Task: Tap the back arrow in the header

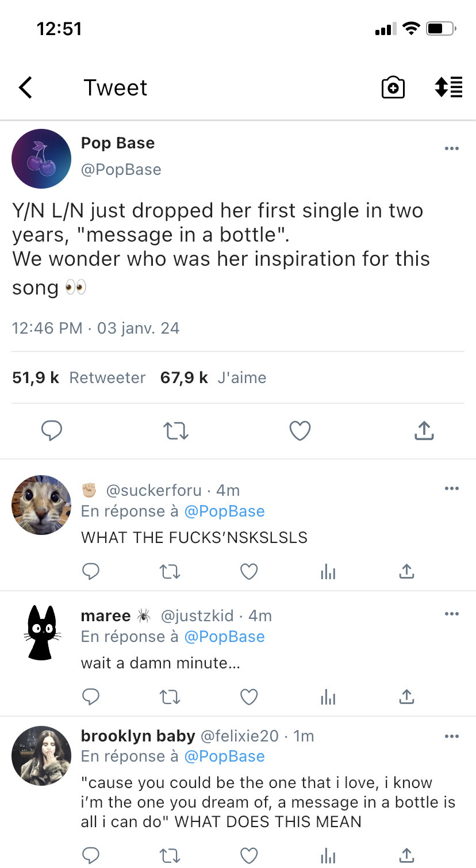Action: (26, 88)
